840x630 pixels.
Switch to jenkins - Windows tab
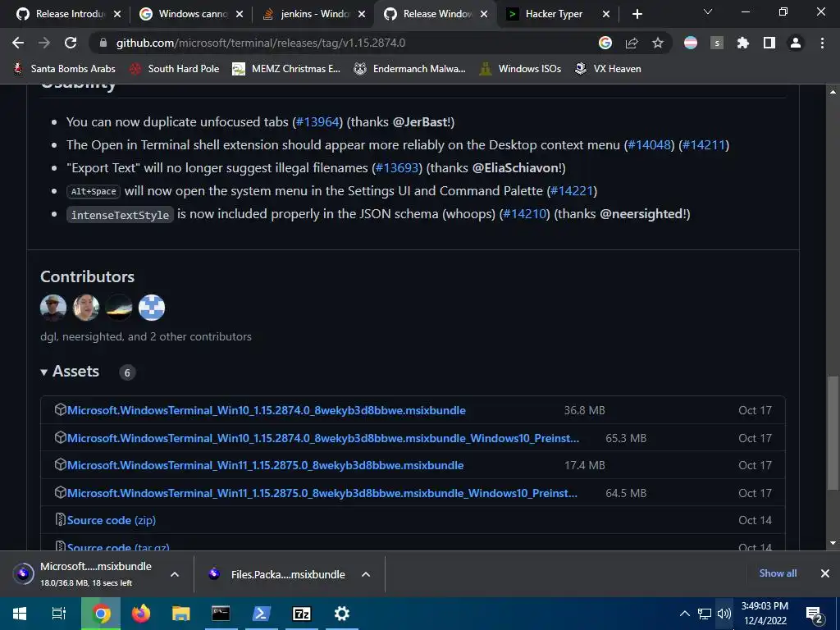click(313, 14)
